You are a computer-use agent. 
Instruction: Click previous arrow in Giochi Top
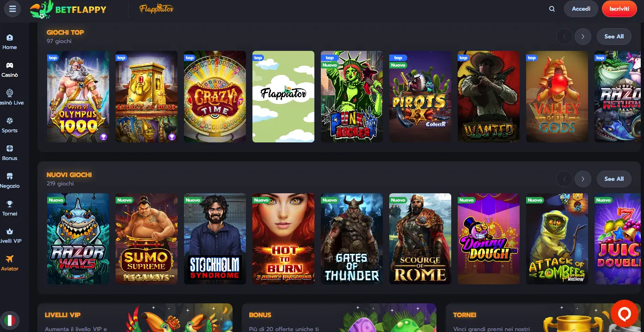564,37
